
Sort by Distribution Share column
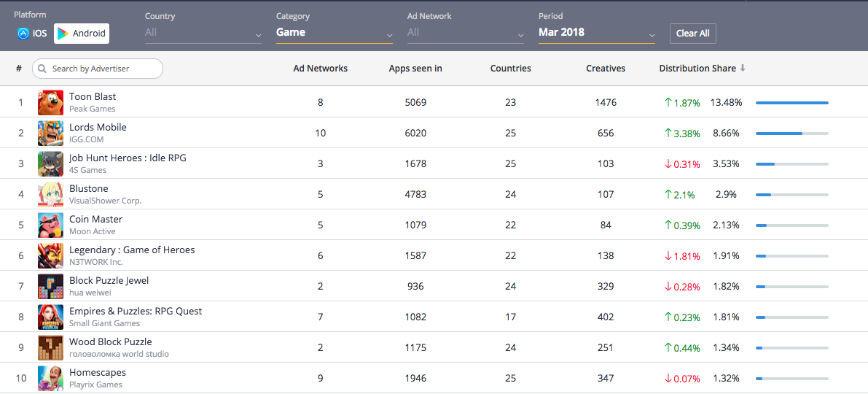pyautogui.click(x=697, y=69)
